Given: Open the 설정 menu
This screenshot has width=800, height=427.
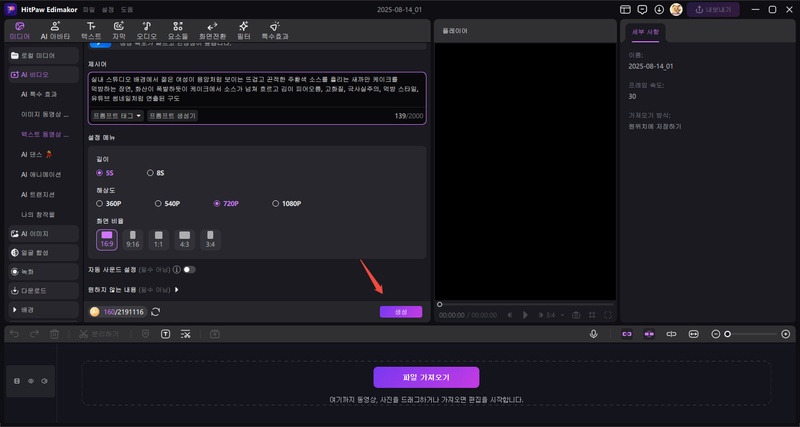Looking at the screenshot, I should click(x=108, y=10).
